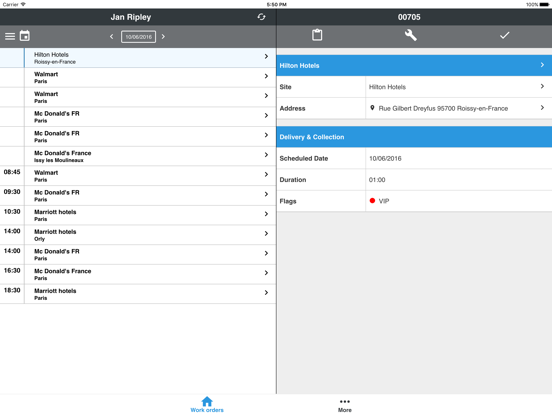Image resolution: width=552 pixels, height=414 pixels.
Task: Go to previous day arrow
Action: (112, 36)
